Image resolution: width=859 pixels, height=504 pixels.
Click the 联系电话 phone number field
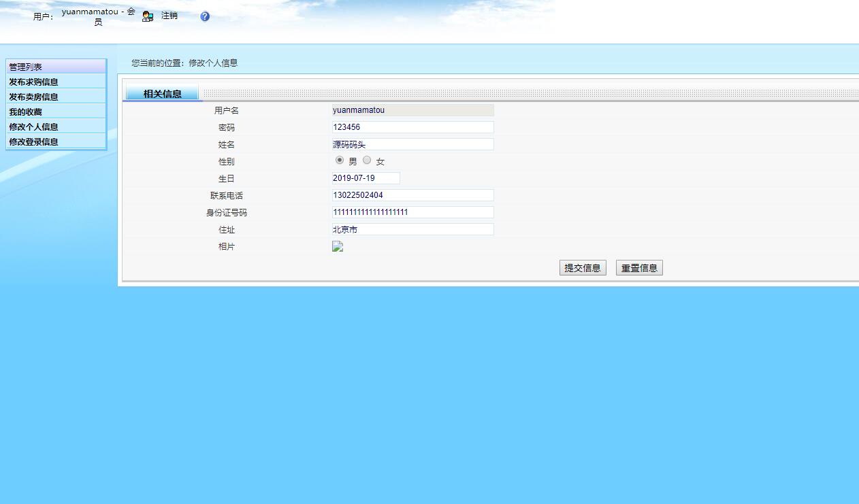tap(412, 195)
